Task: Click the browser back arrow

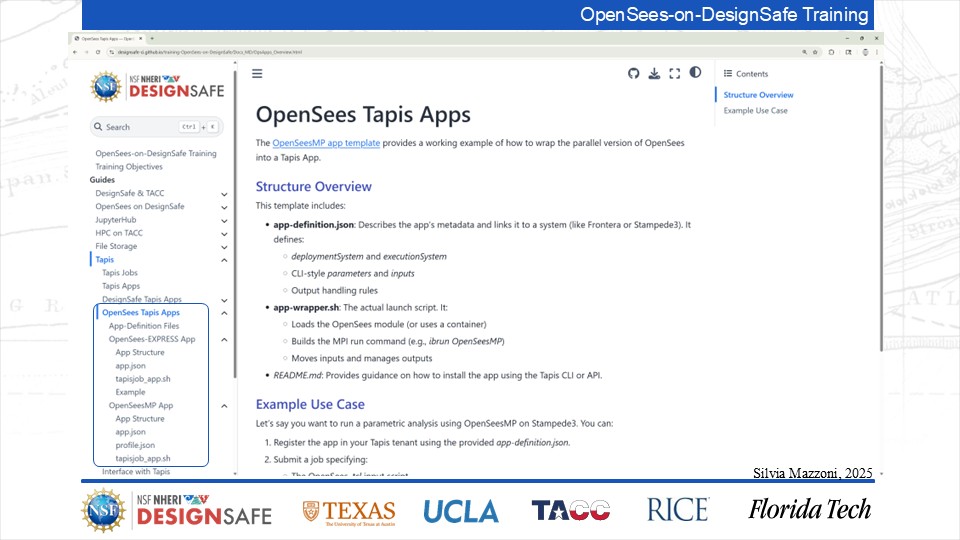Action: click(75, 52)
